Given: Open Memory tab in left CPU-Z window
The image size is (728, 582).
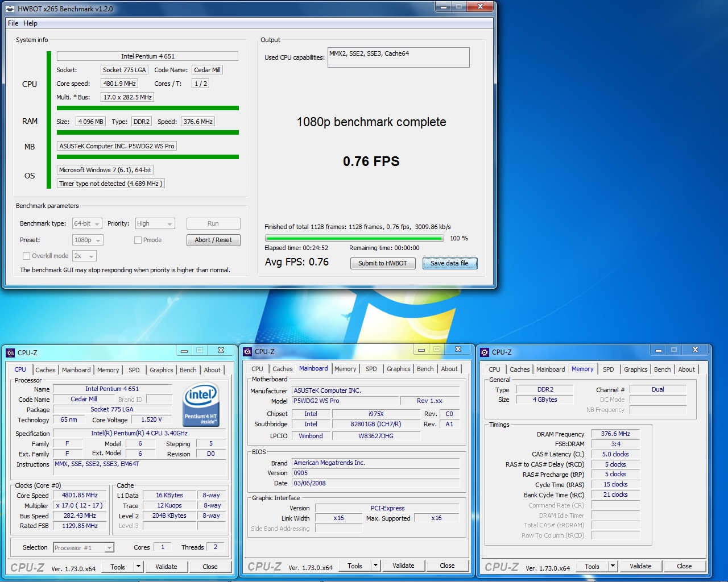Looking at the screenshot, I should 108,370.
